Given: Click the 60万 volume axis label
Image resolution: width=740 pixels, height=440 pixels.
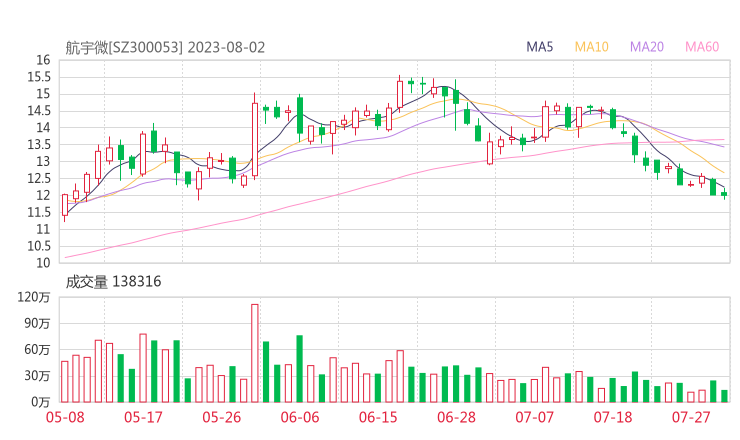Looking at the screenshot, I should click(x=37, y=350).
